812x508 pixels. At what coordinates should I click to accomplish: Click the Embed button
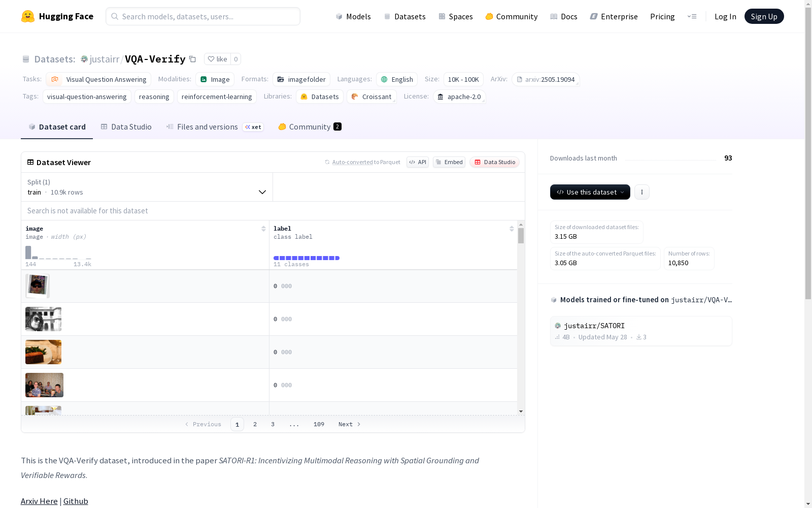point(449,162)
